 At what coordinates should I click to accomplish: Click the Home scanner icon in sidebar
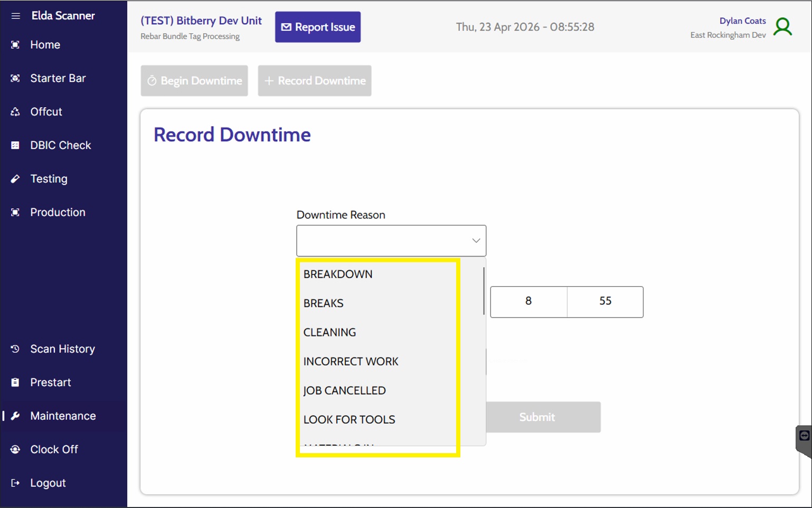[15, 45]
